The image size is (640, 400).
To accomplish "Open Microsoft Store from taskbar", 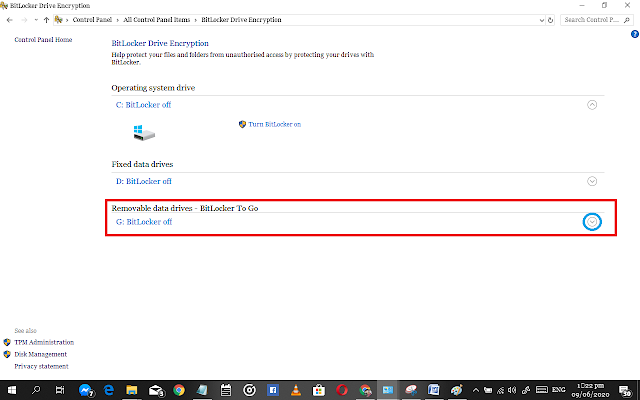I will click(319, 391).
